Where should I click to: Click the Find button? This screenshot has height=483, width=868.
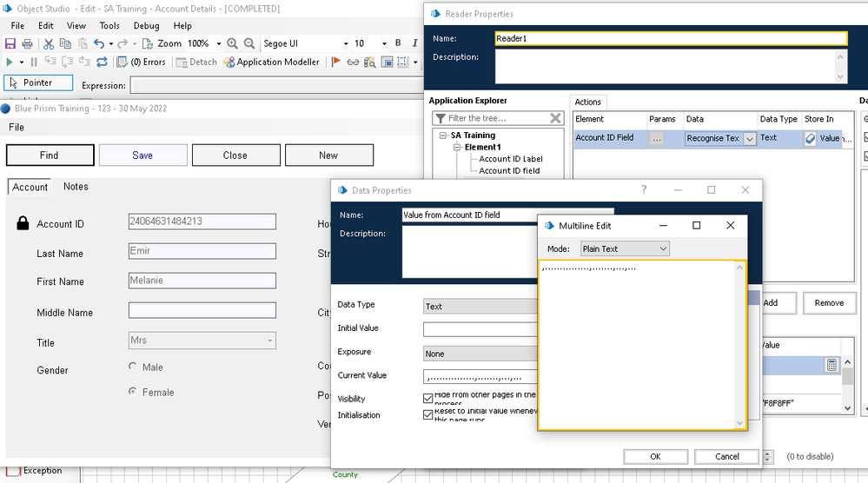[x=50, y=155]
